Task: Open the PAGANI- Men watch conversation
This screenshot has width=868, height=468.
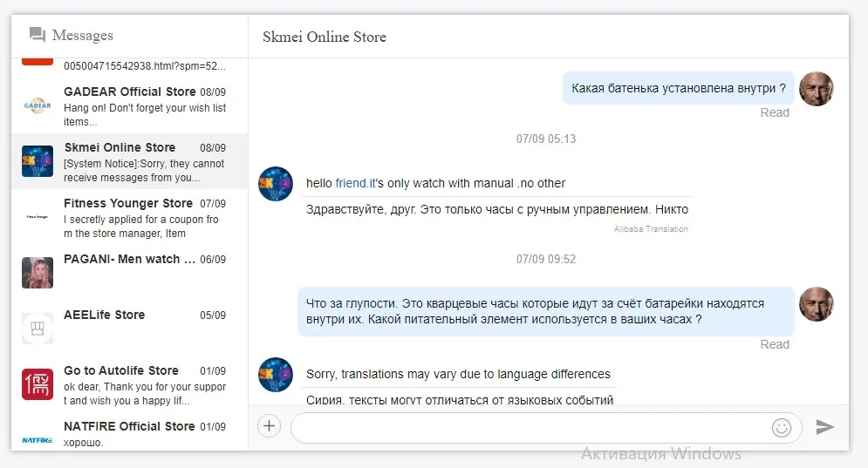Action: 129,273
